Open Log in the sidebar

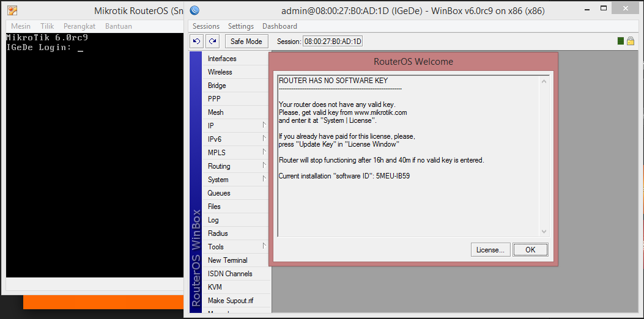236,220
